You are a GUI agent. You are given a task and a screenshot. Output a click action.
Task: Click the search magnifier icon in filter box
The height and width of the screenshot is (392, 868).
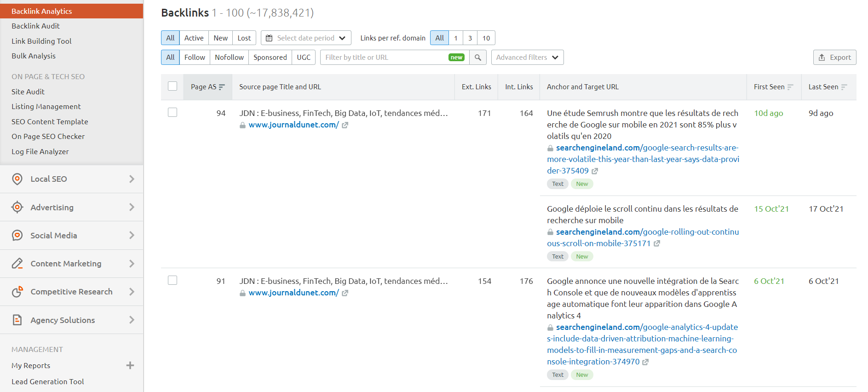(x=478, y=58)
